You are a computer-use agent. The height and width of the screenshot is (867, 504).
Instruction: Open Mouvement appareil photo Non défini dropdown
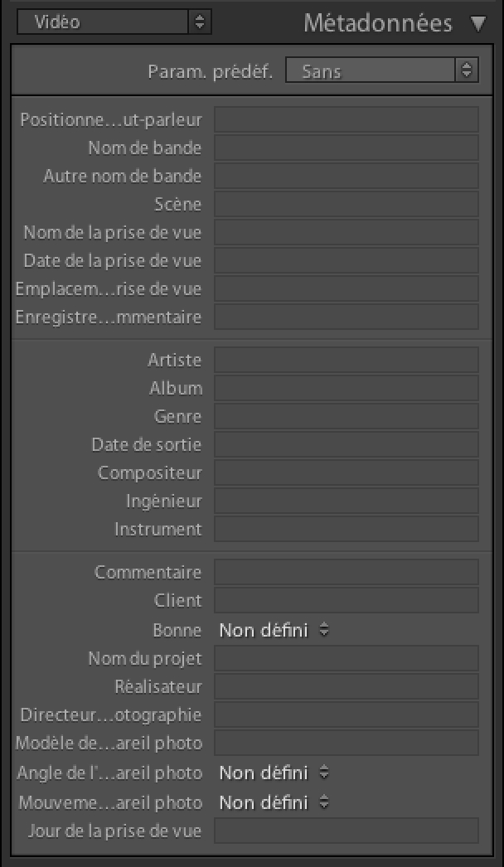click(x=274, y=802)
